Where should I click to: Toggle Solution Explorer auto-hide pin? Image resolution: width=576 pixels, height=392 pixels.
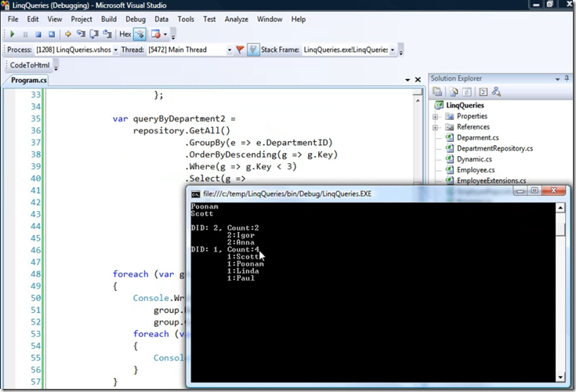coord(567,78)
